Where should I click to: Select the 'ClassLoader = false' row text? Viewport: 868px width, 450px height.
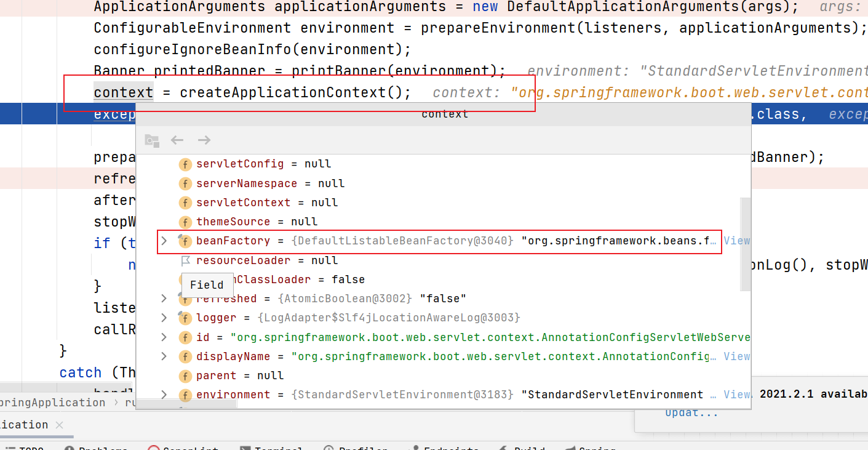coord(301,279)
